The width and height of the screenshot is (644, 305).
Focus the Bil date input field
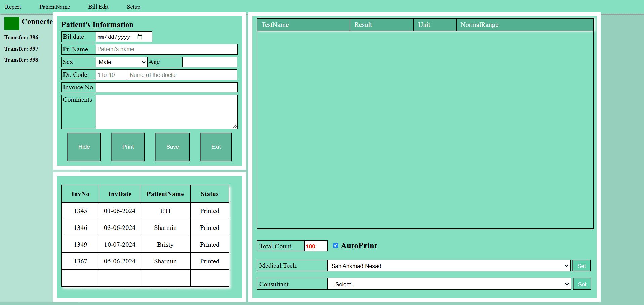[x=124, y=37]
